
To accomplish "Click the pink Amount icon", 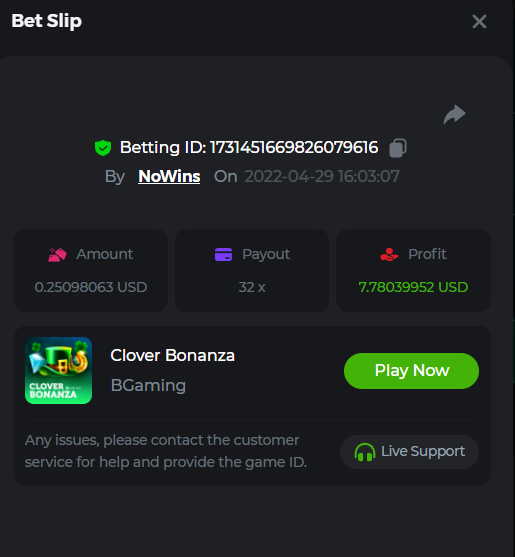I will point(57,254).
